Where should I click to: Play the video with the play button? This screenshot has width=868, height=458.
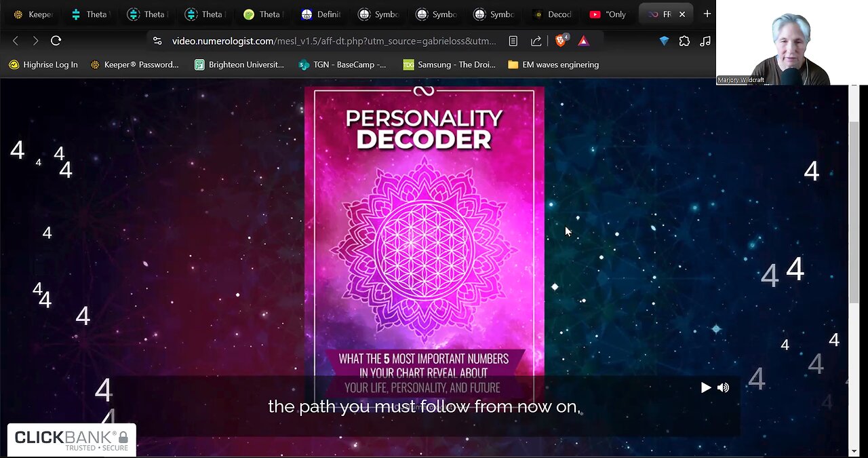pos(705,387)
